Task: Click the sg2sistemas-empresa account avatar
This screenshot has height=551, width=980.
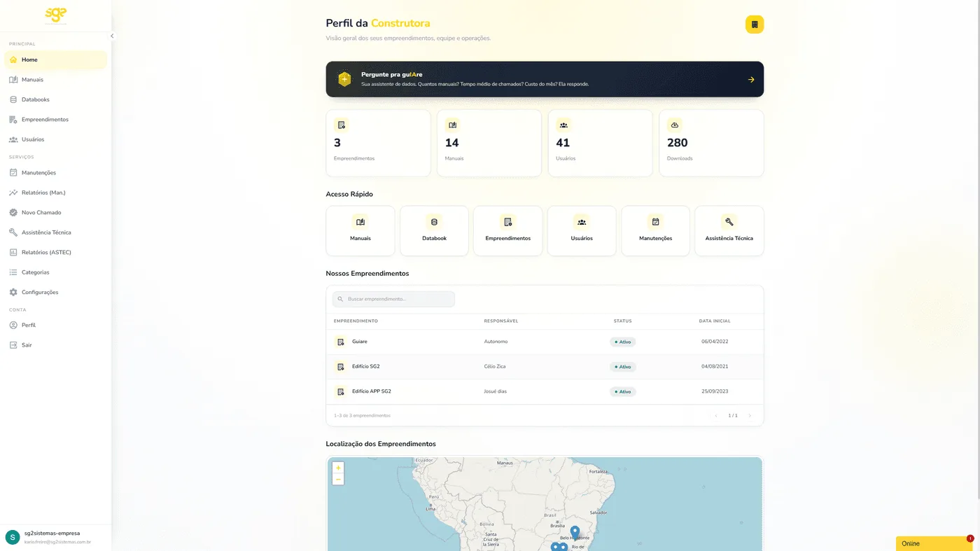Action: tap(13, 537)
